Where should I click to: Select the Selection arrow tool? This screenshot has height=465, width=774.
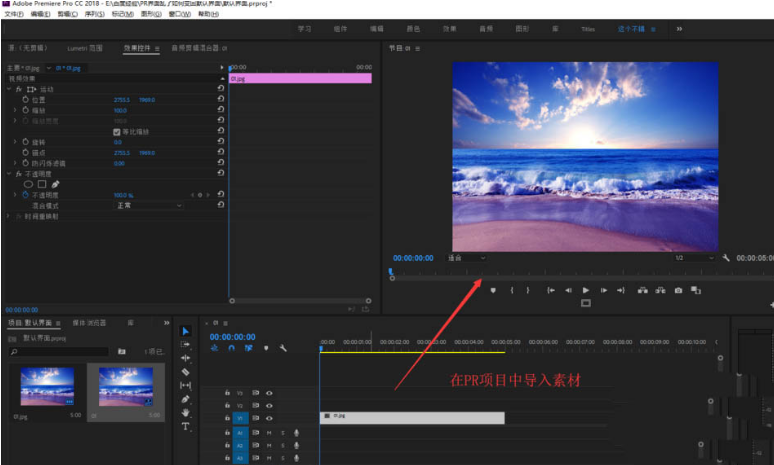pos(185,331)
